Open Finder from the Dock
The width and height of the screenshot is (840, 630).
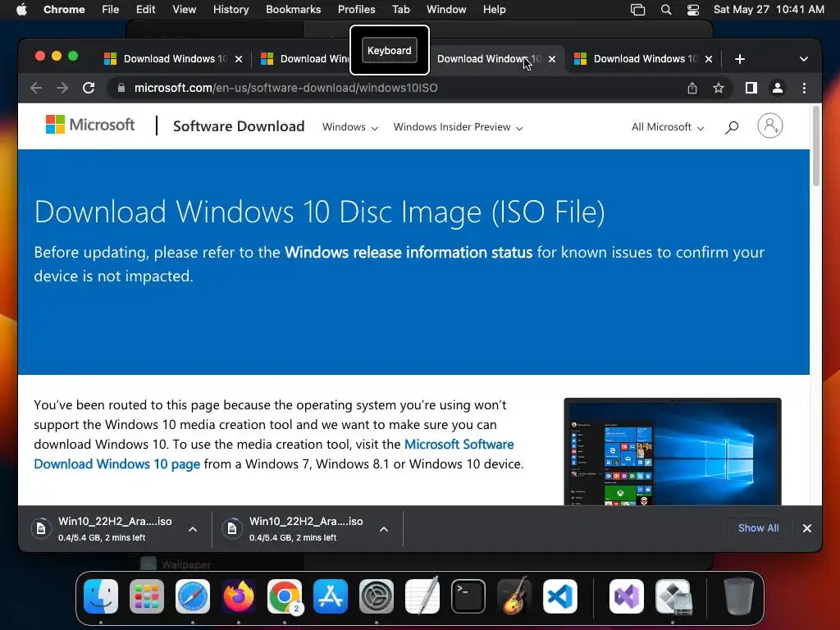(x=101, y=596)
